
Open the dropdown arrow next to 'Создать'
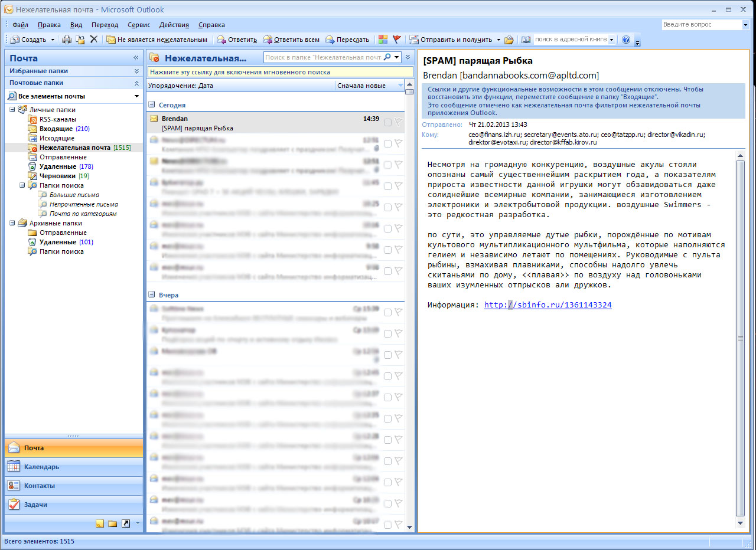coord(53,40)
